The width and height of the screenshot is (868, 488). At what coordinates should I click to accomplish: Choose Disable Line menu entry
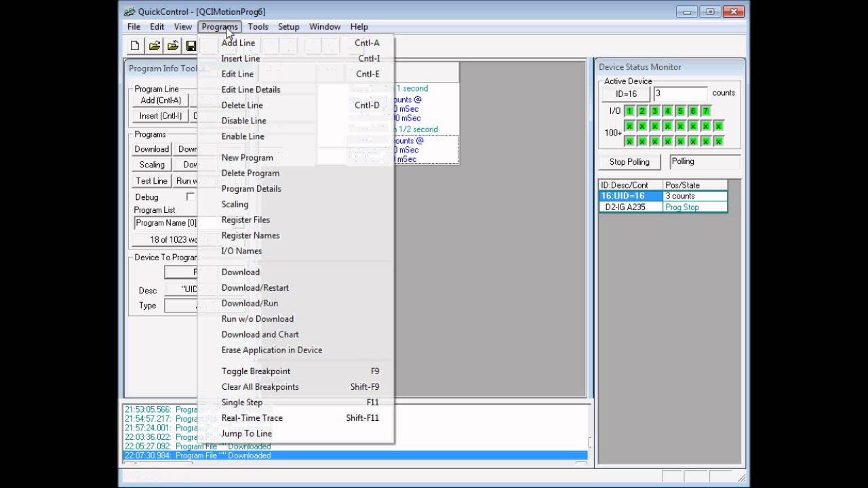pyautogui.click(x=296, y=121)
